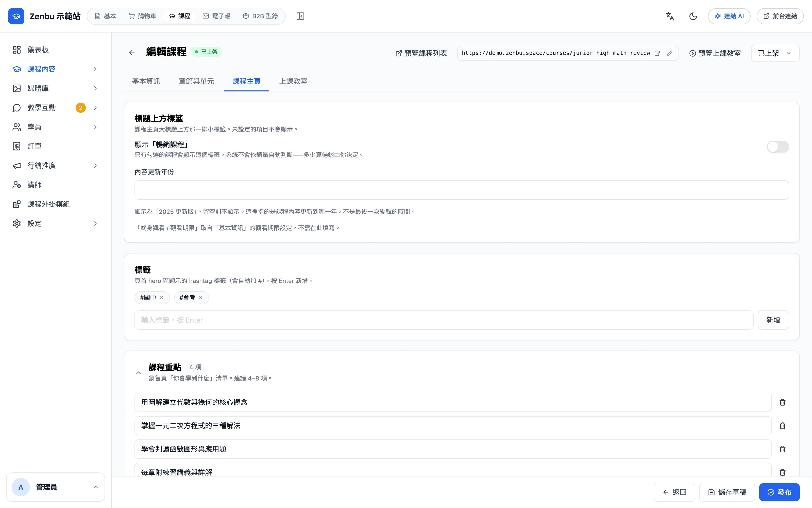Open 管理員 account menu
The height and width of the screenshot is (508, 812).
pos(56,487)
